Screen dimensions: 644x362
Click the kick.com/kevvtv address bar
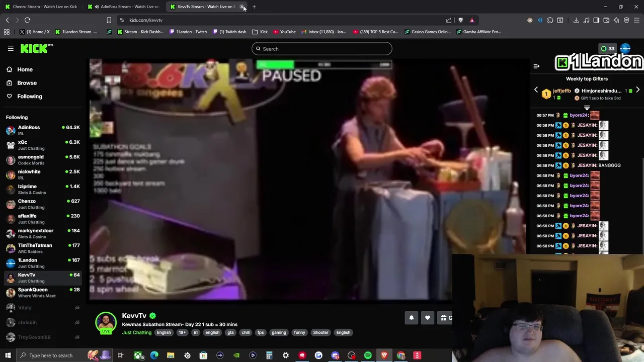pos(282,20)
